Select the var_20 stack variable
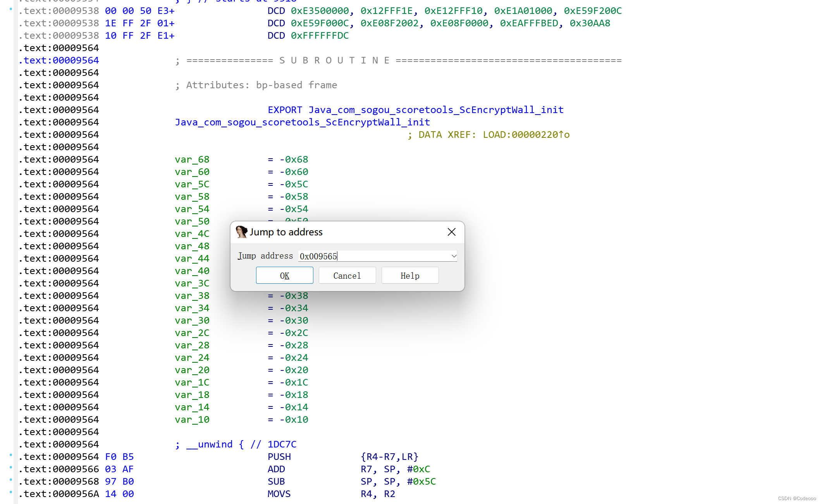This screenshot has width=822, height=504. 192,370
